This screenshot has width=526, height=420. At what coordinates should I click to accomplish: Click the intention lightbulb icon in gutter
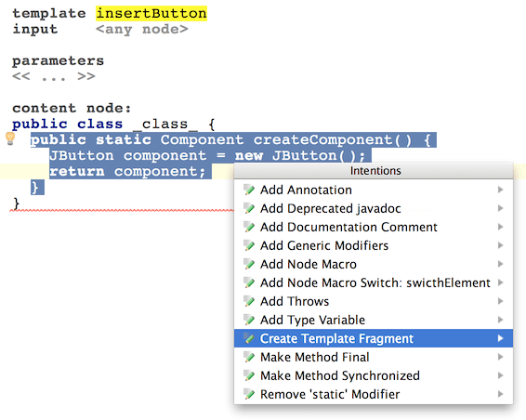click(x=10, y=138)
